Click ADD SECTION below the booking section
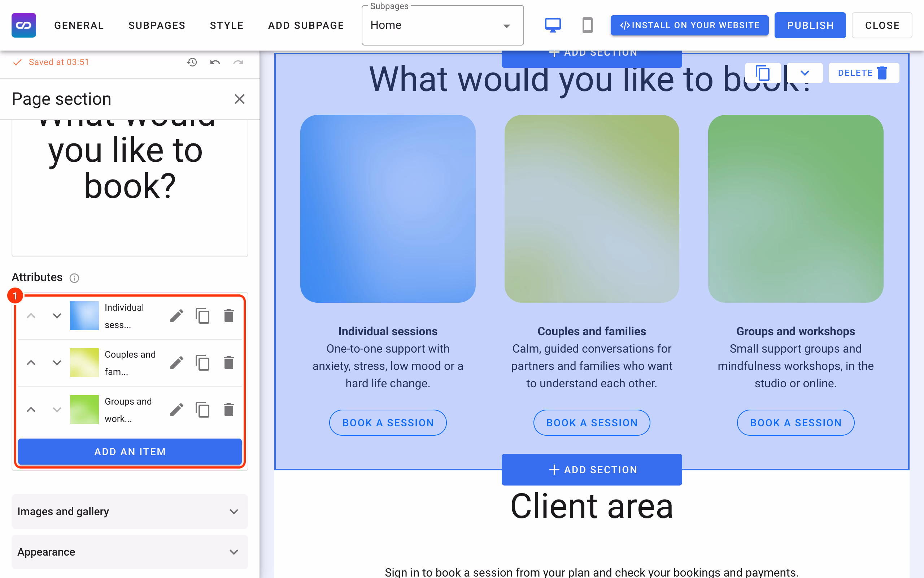 (x=592, y=469)
